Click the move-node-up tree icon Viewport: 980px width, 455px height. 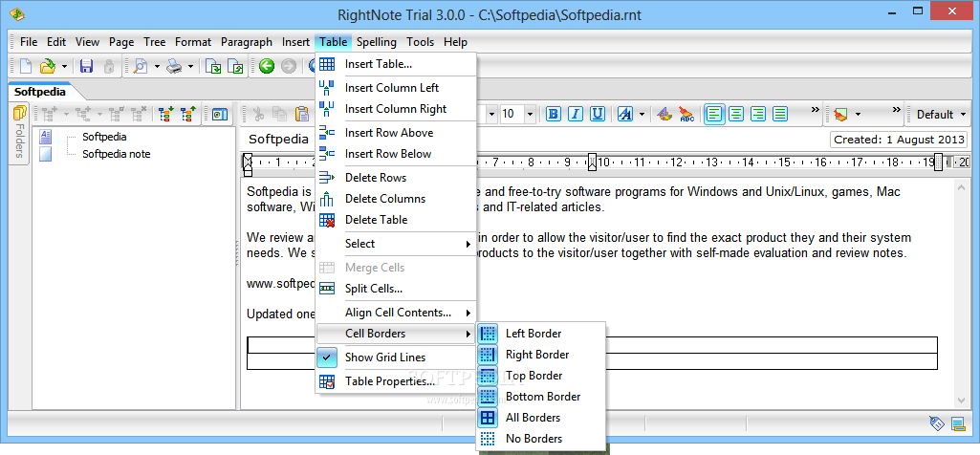tap(188, 114)
